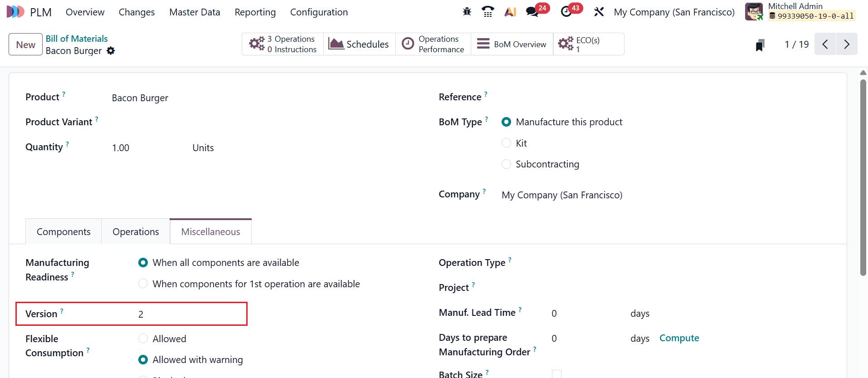868x378 pixels.
Task: Open the VoIP phone icon
Action: coord(488,12)
